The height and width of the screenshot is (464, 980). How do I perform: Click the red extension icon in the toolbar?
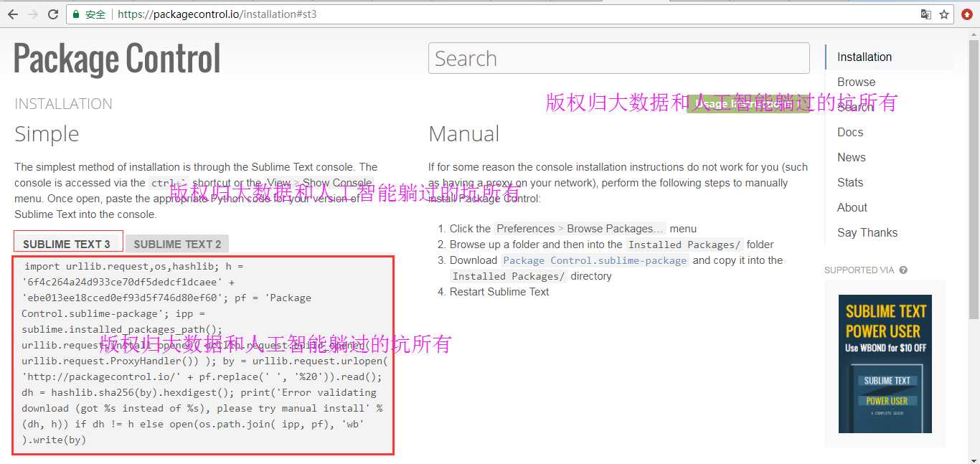click(967, 14)
